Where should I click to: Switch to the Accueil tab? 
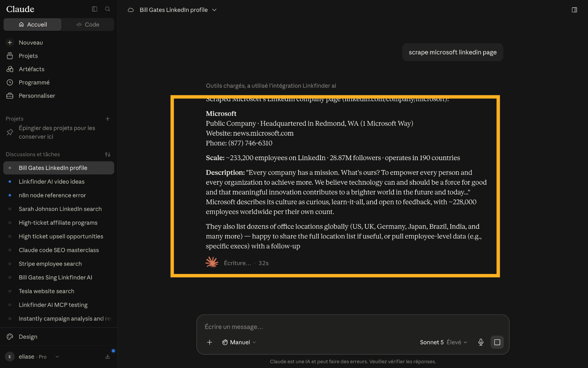33,25
